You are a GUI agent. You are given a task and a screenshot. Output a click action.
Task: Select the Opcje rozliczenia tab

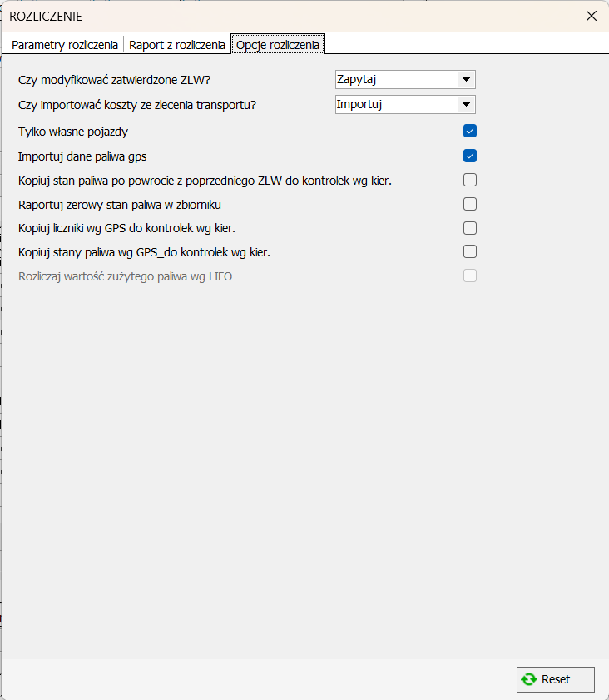(278, 45)
